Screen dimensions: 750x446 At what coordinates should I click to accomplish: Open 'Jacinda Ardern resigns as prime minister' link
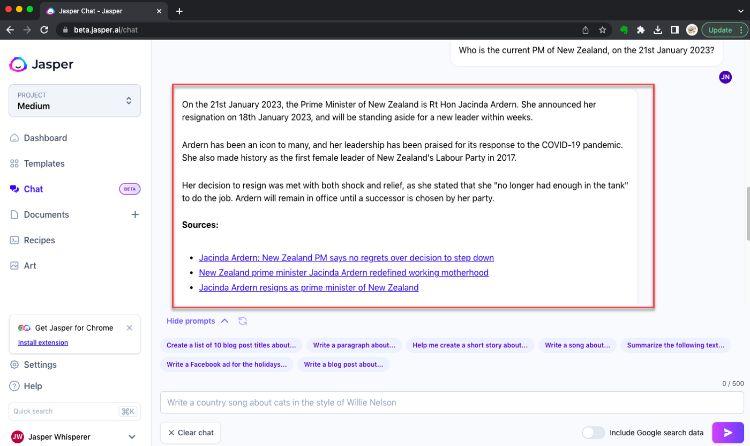308,287
